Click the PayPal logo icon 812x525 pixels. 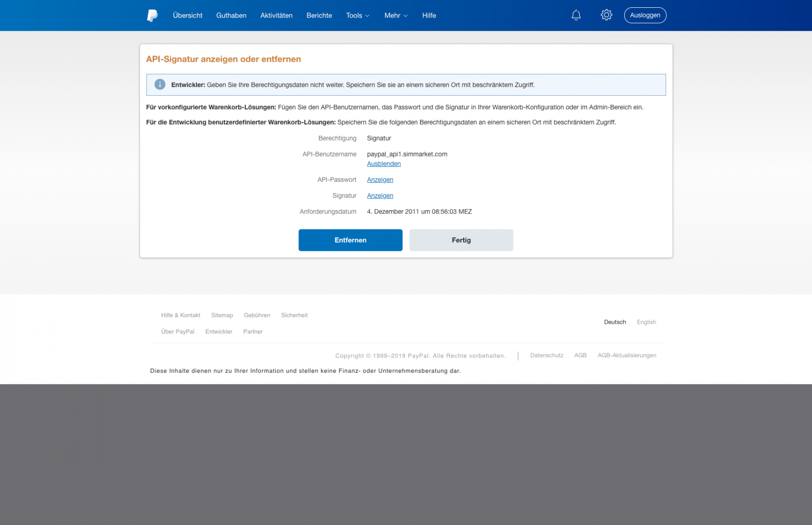152,16
